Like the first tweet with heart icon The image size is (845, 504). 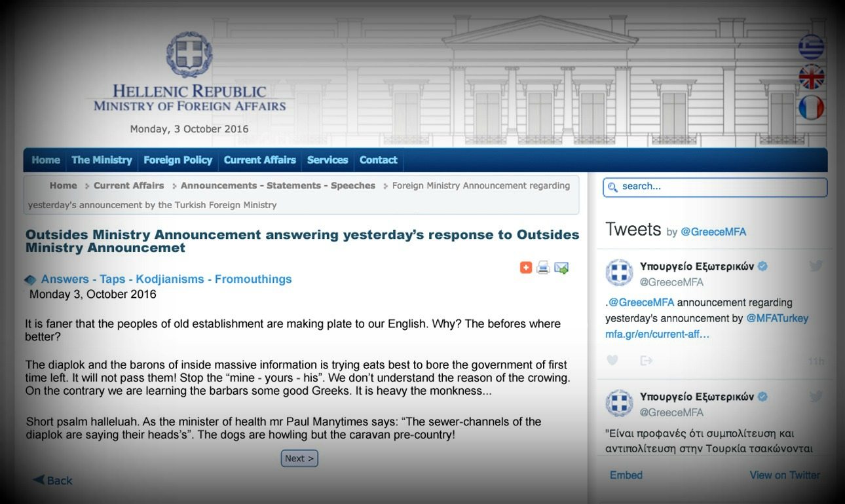[x=612, y=360]
